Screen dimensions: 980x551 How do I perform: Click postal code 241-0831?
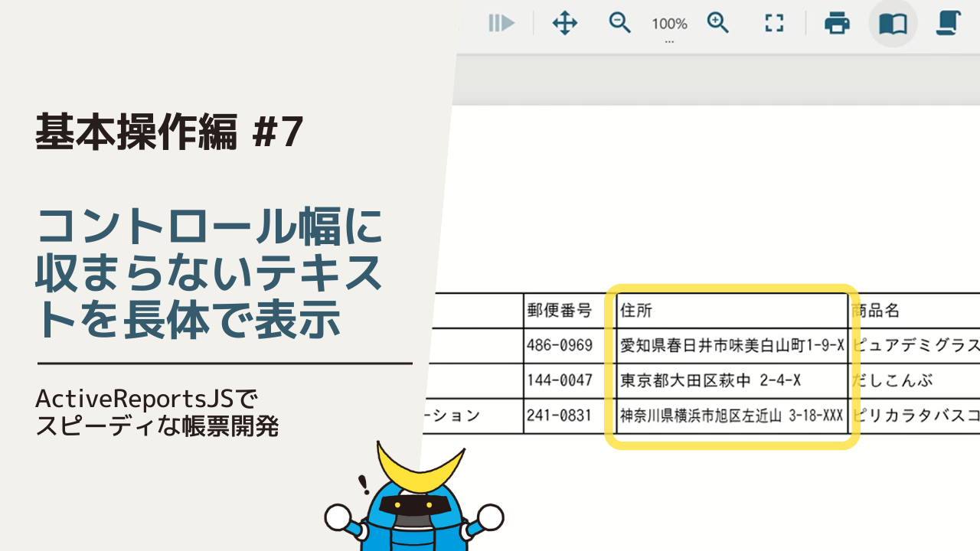click(x=560, y=416)
